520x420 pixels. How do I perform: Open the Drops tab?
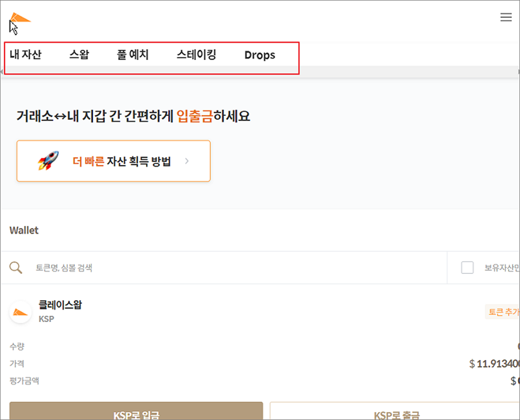pos(260,55)
